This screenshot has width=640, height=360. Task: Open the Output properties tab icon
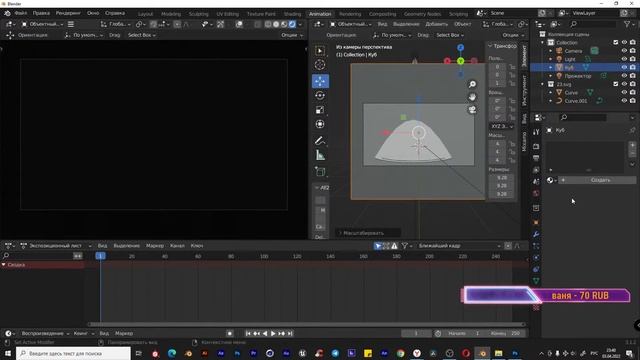[x=536, y=158]
